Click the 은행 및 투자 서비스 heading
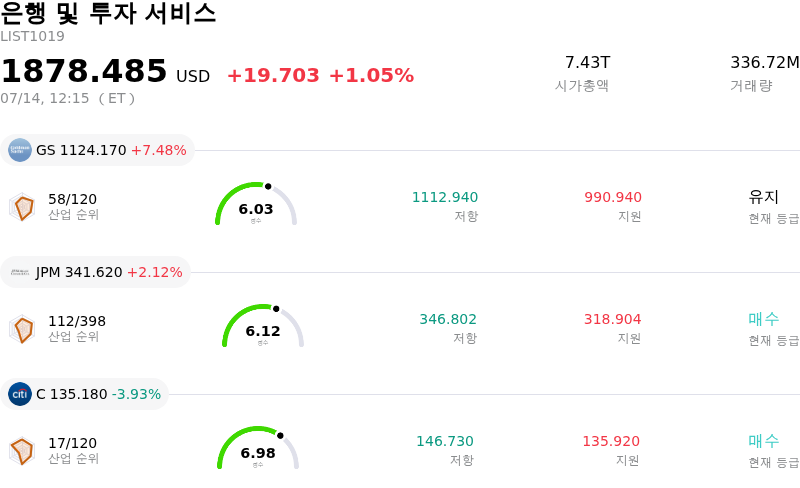The width and height of the screenshot is (800, 488). tap(108, 13)
